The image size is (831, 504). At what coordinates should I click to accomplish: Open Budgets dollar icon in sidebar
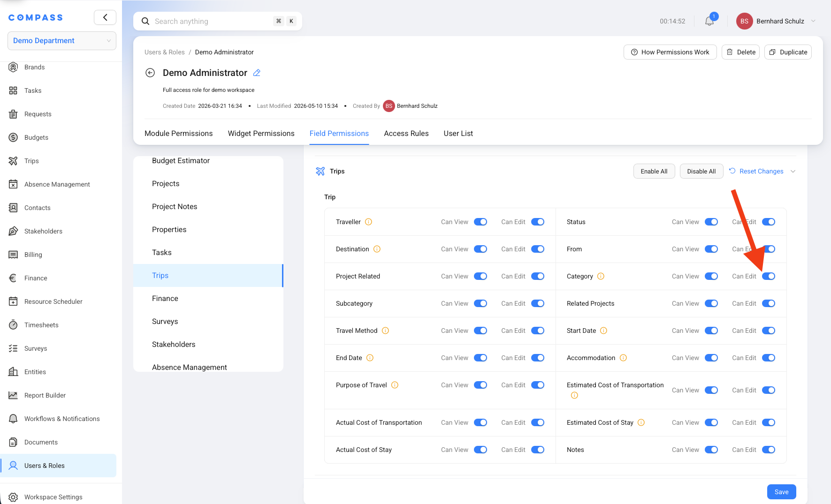pyautogui.click(x=13, y=137)
